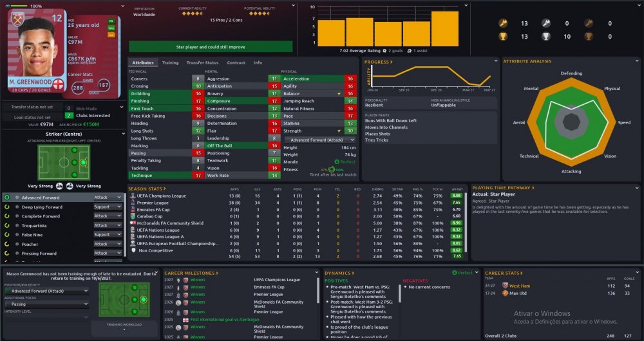Click the Man Utd badge in Career Stats

coord(505,293)
